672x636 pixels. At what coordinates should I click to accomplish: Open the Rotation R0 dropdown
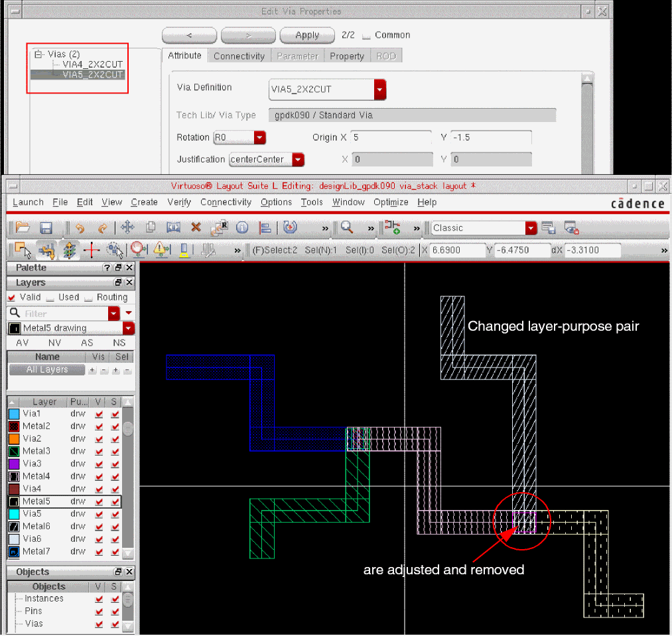[x=259, y=137]
